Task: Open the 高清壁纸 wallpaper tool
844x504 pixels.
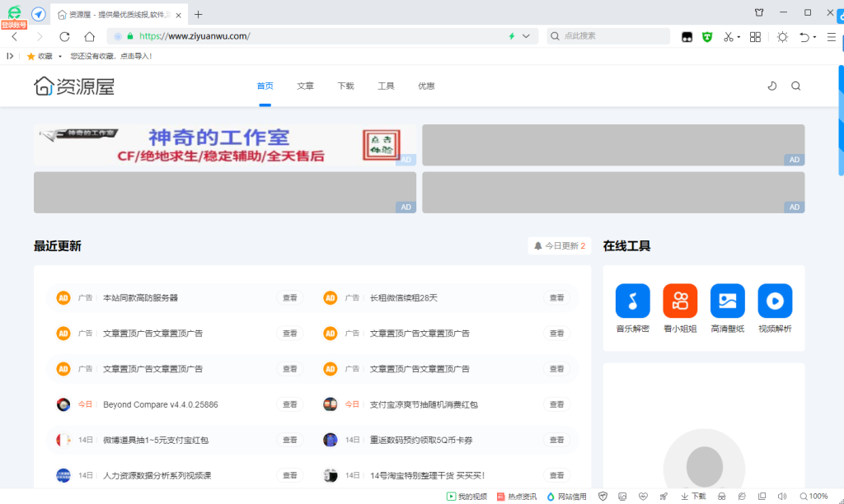Action: coord(727,301)
